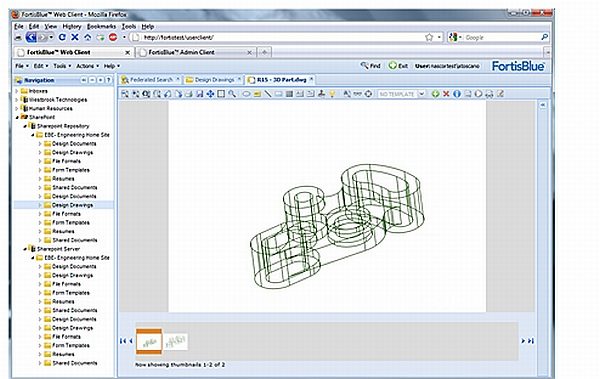Choose the ellipse annotation tool
Screen dimensions: 600x379
[x=246, y=94]
